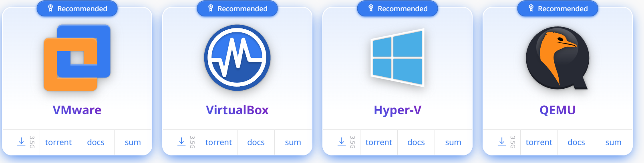This screenshot has height=163, width=644.
Task: Click the VirtualBox title text
Action: (x=237, y=110)
